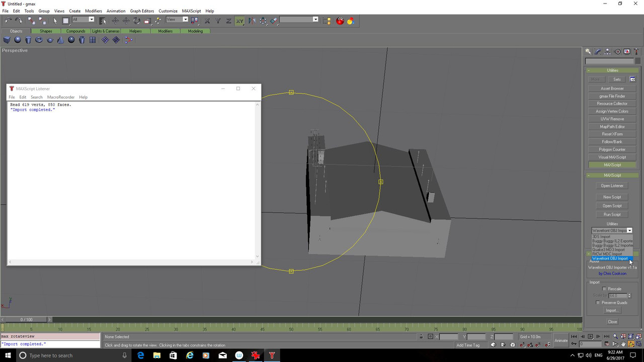The width and height of the screenshot is (644, 362).
Task: Choose RtCW MDC Import from list
Action: (612, 254)
